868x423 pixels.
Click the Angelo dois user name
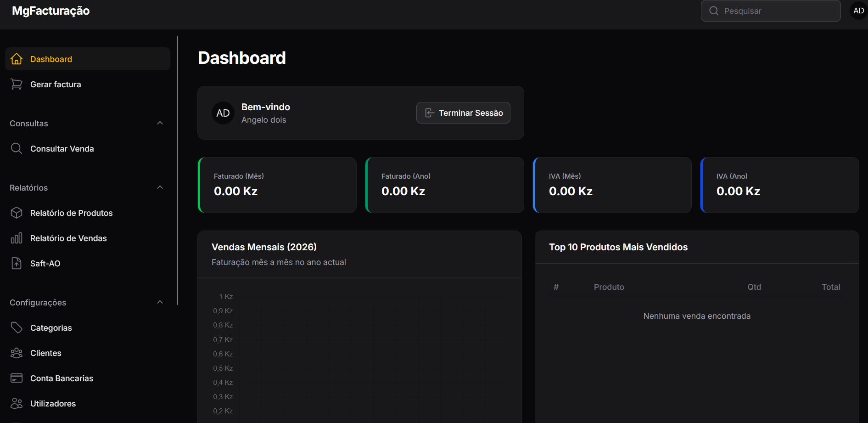point(264,120)
